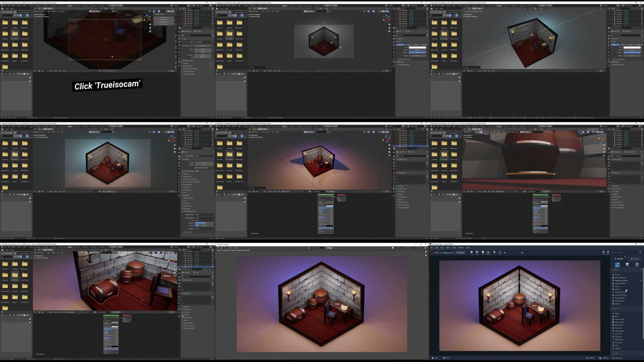Viewport: 644px width, 362px height.
Task: Open the Navigator panel in Topaz Studio
Action: (x=590, y=358)
